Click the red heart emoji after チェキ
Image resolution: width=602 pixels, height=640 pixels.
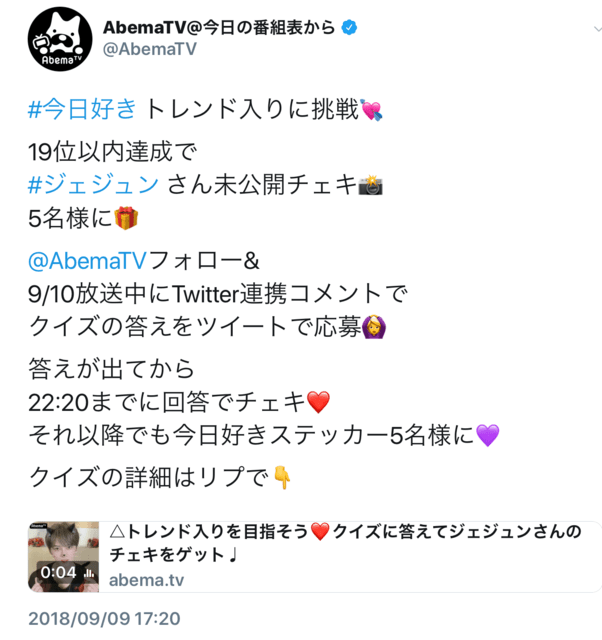pos(318,402)
